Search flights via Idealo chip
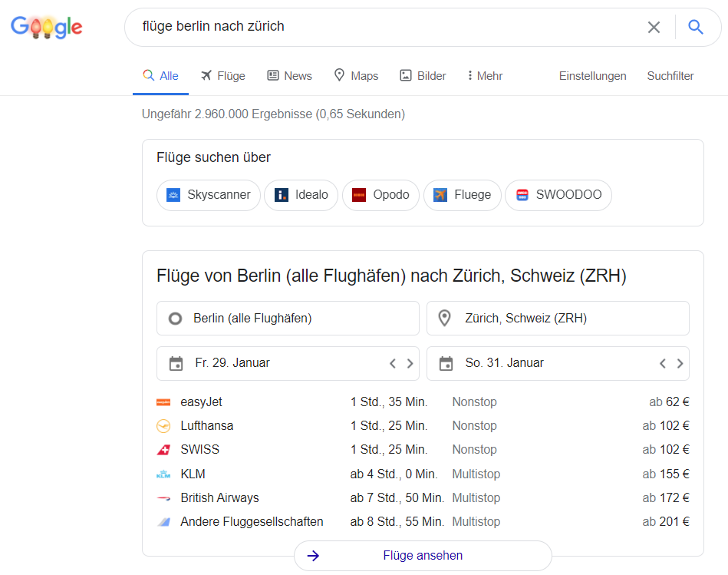This screenshot has width=728, height=575. click(301, 195)
